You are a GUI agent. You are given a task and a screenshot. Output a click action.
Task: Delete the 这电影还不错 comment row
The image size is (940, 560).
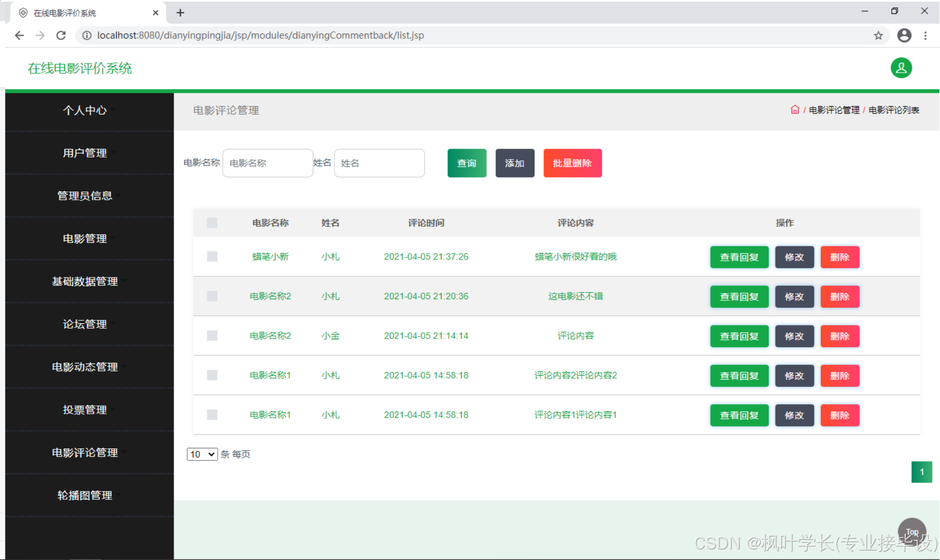839,296
